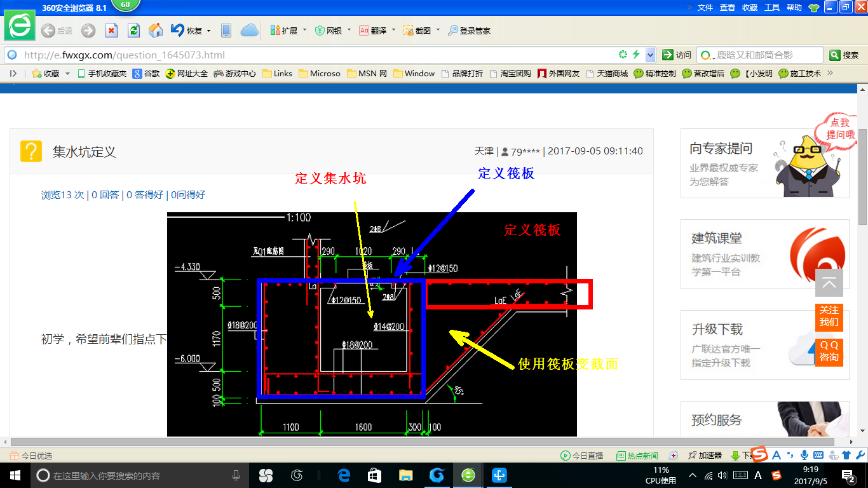
Task: Open 今日优选 in status bar
Action: (31, 456)
